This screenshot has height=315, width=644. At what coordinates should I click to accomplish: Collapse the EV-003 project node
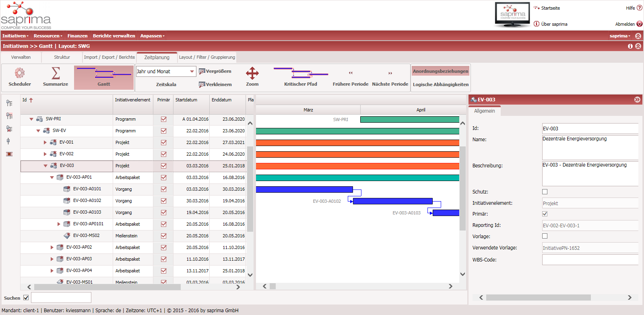45,166
